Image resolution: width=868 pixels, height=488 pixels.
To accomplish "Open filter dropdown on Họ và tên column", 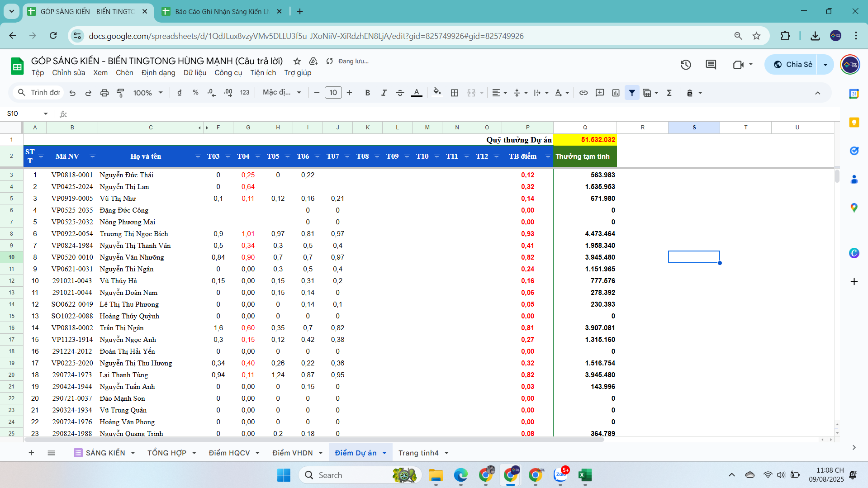I will point(198,156).
